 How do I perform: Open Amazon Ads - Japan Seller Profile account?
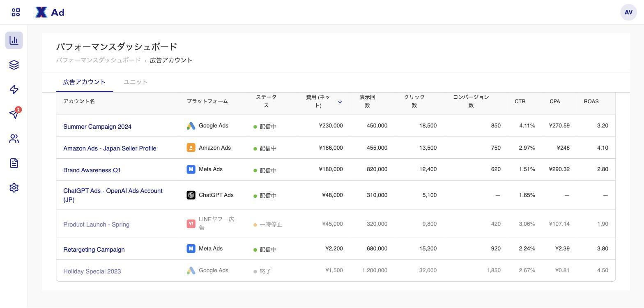coord(110,148)
